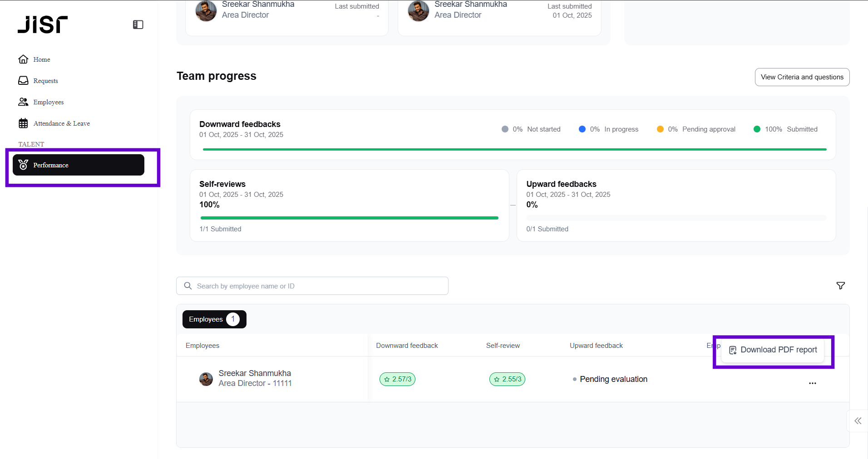
Task: Open Sreekar Shanmukha's employee row
Action: click(x=255, y=378)
